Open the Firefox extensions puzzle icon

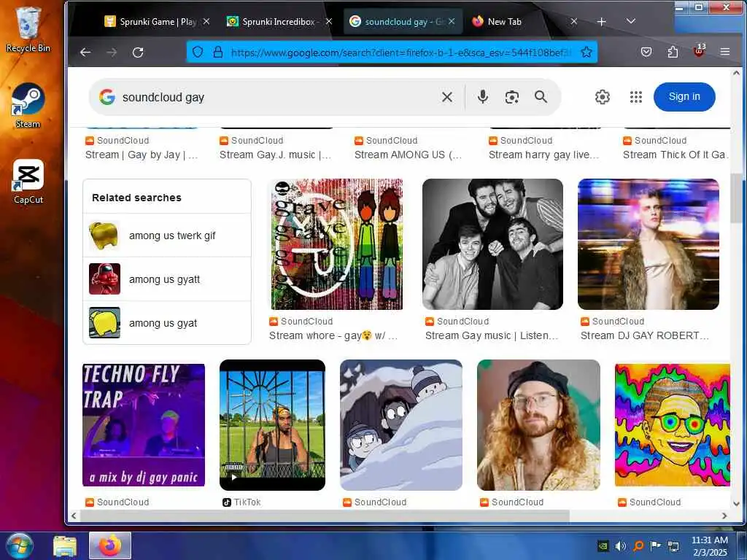pos(673,52)
